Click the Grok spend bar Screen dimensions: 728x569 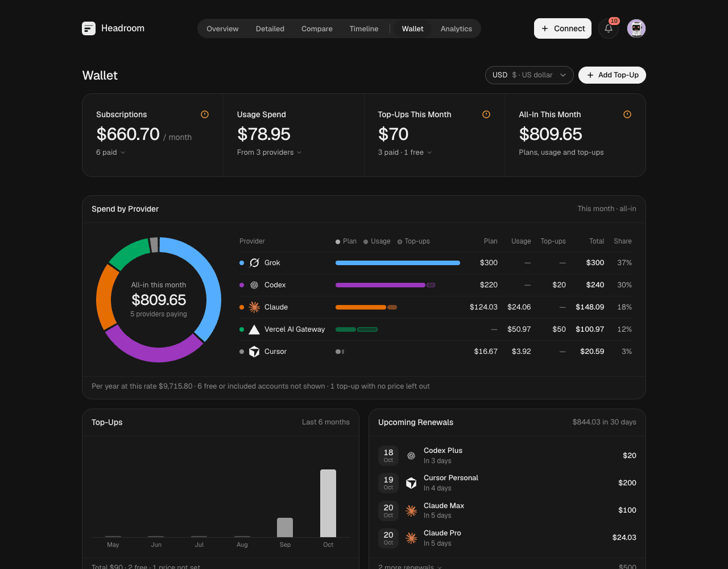(398, 263)
